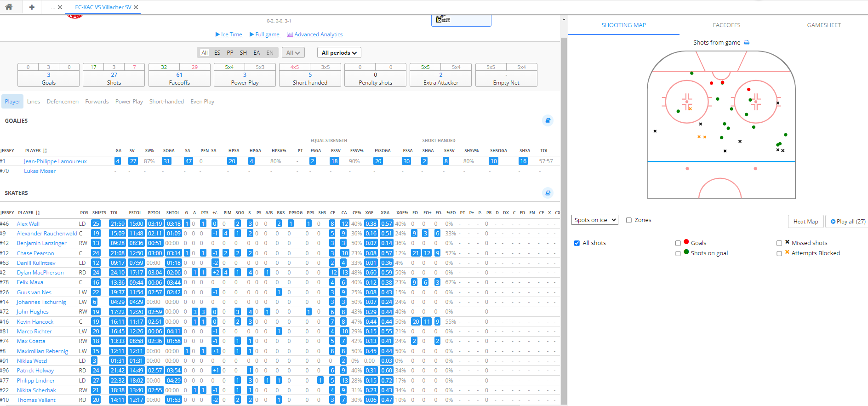Screen dimensions: 868x406
Task: Play the Ice Time video link
Action: click(228, 34)
